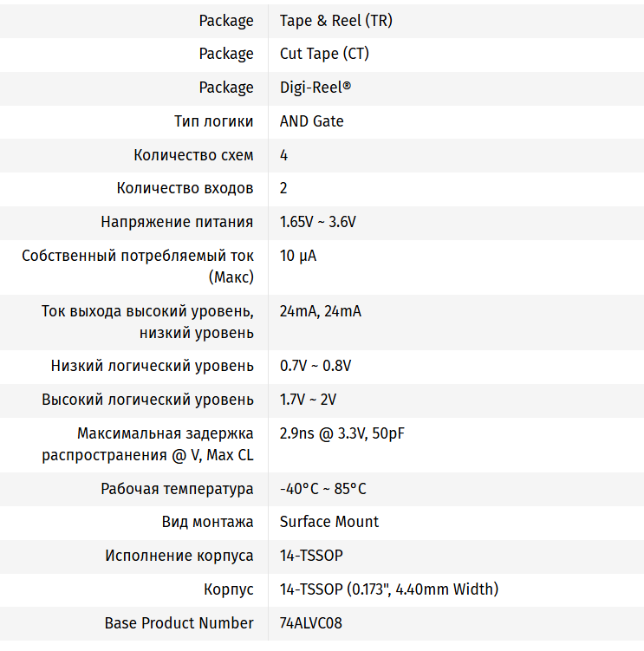Click the Tape & Reel (TR) package value
644x651 pixels.
tap(335, 21)
